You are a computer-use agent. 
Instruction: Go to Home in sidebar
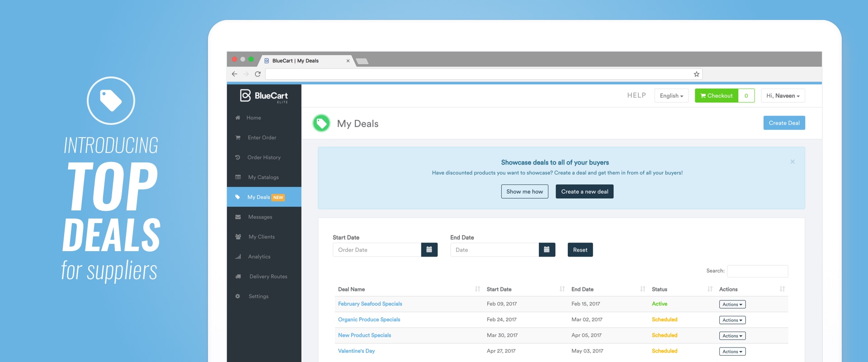tap(264, 118)
